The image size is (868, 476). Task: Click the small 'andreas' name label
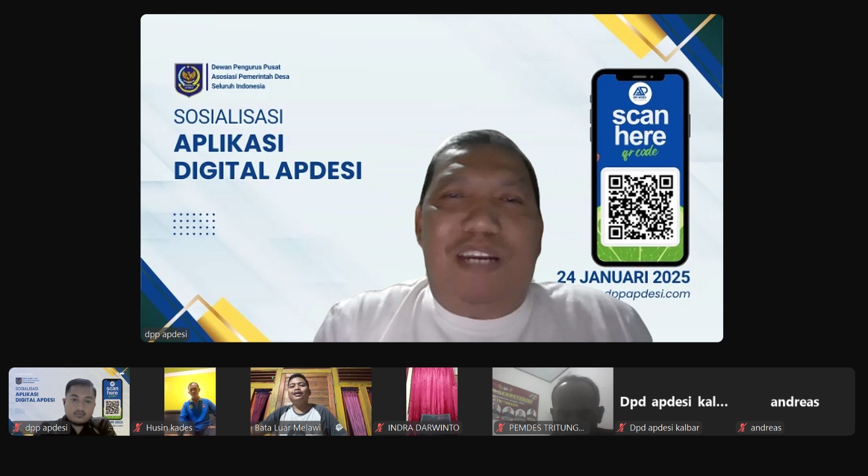(x=766, y=428)
